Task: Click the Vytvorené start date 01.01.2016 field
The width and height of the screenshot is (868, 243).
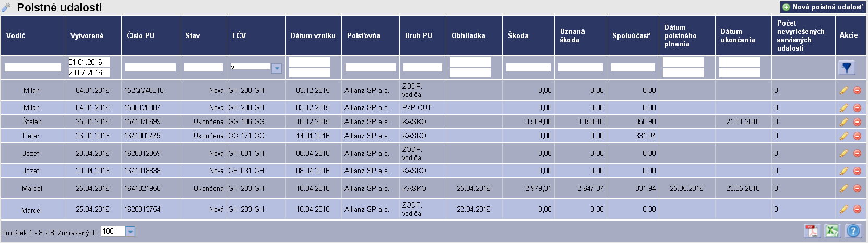Action: [89, 62]
